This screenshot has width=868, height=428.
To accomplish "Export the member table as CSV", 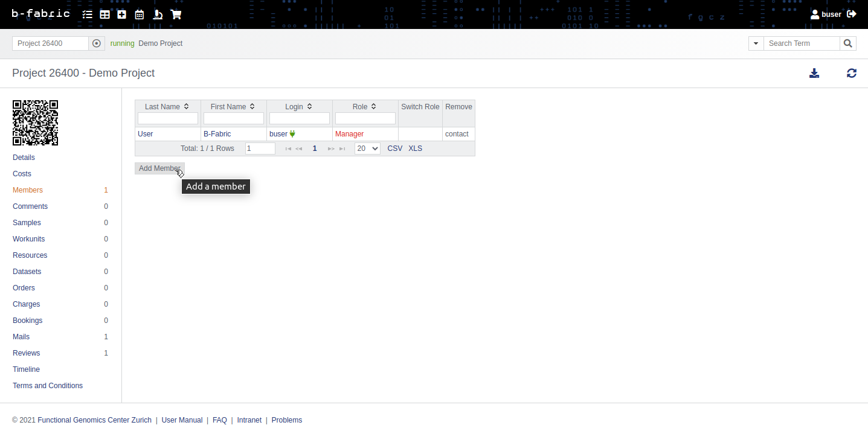I will (x=394, y=149).
